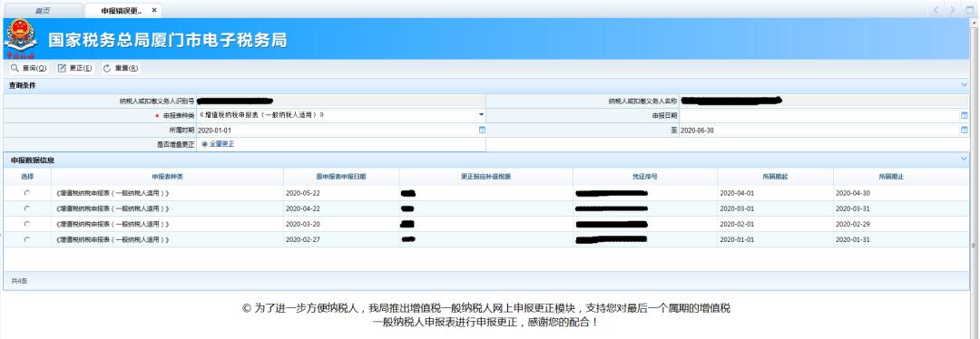Screen dimensions: 980x339
Task: Click the 重置(R) reset button
Action: tap(121, 68)
